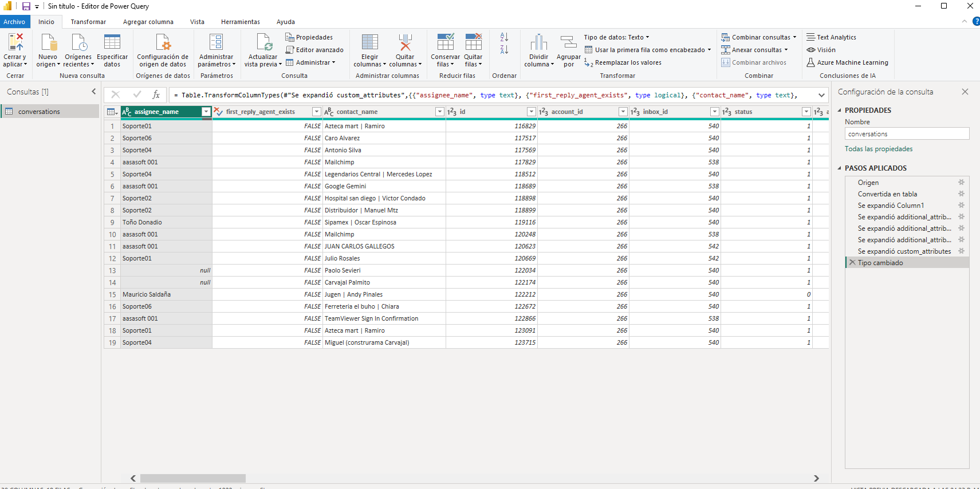This screenshot has width=980, height=489.
Task: Save the file with the floppy icon
Action: tap(26, 6)
